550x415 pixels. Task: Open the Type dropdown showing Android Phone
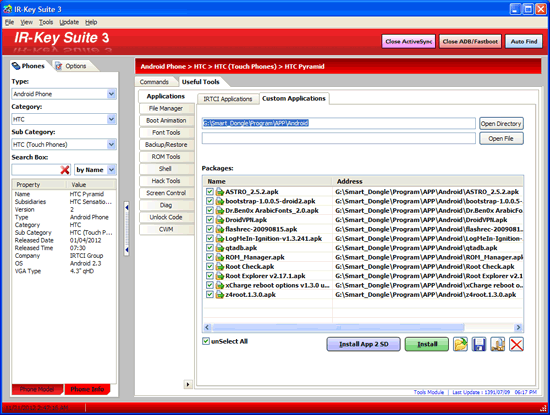(x=111, y=94)
